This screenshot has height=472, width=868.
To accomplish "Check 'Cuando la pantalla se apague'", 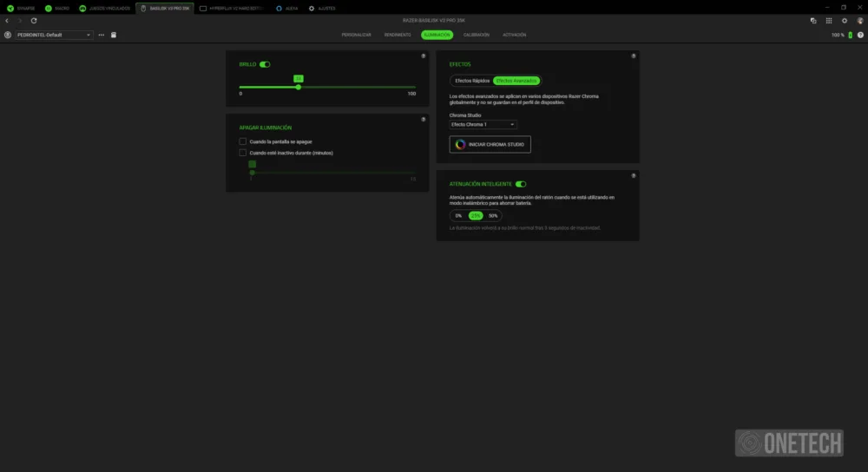I will (242, 141).
